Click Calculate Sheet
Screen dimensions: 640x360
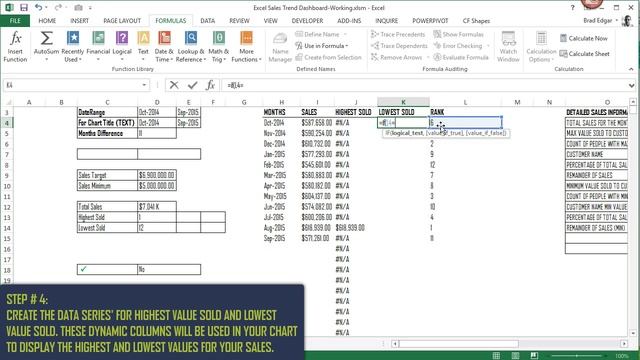tap(584, 54)
